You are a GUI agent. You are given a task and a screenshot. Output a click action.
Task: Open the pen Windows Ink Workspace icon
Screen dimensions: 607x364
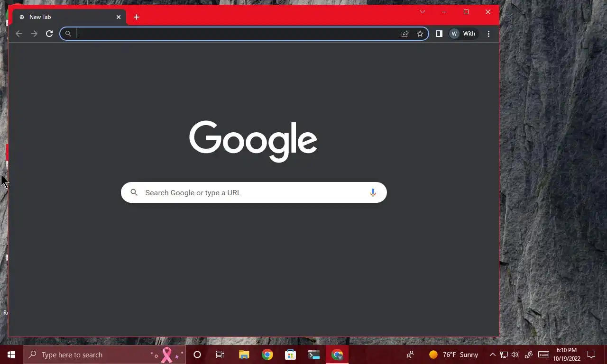(529, 355)
